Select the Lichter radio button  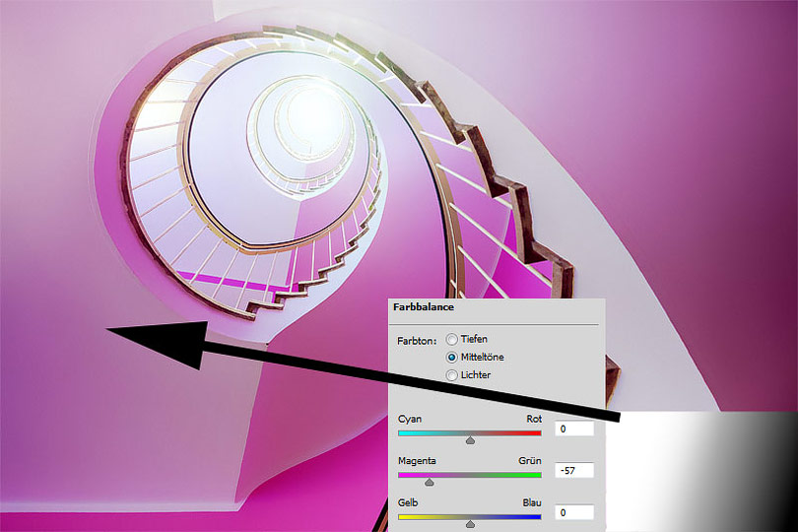click(451, 375)
